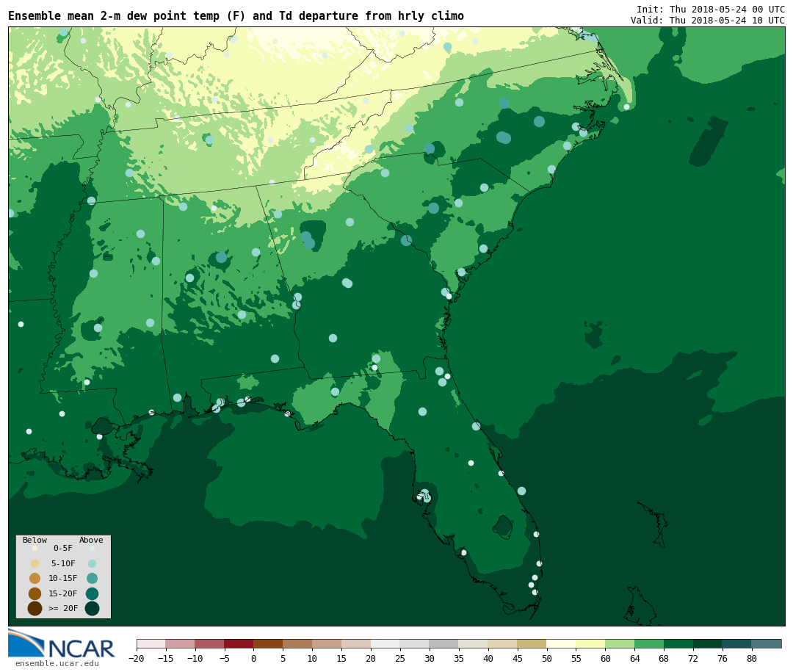Pick the 72 to 76 colorbar swatch
Image resolution: width=793 pixels, height=672 pixels.
tap(708, 643)
